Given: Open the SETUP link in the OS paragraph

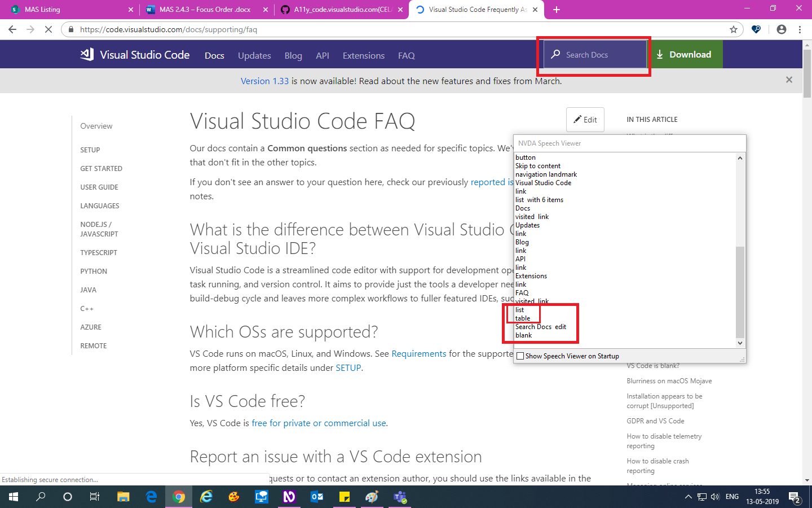Looking at the screenshot, I should pos(348,367).
